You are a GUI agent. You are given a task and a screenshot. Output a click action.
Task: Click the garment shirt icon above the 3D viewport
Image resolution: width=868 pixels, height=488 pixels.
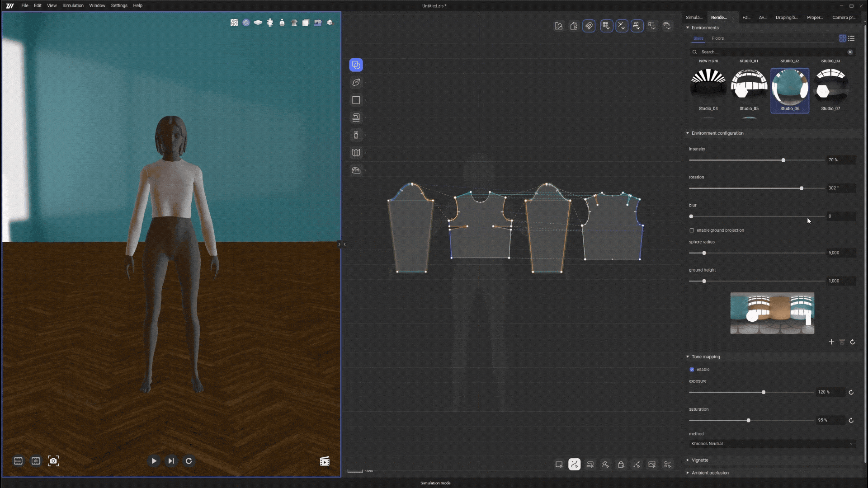pos(294,23)
